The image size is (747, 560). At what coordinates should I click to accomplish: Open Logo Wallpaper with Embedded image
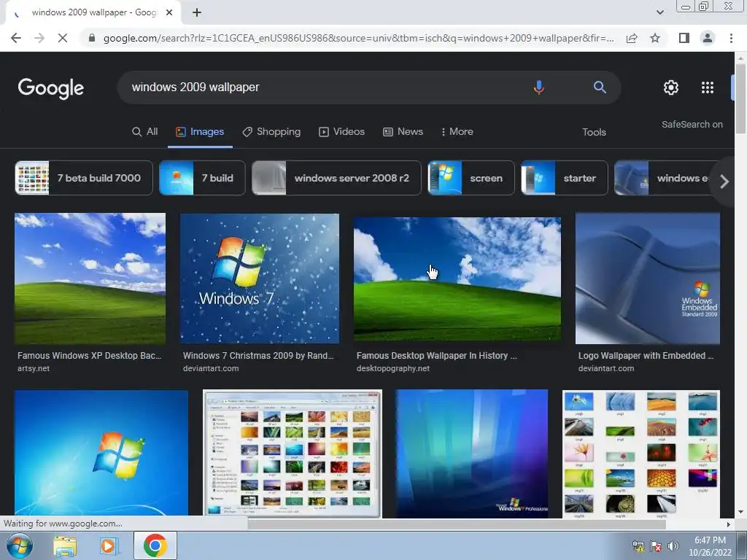point(648,279)
